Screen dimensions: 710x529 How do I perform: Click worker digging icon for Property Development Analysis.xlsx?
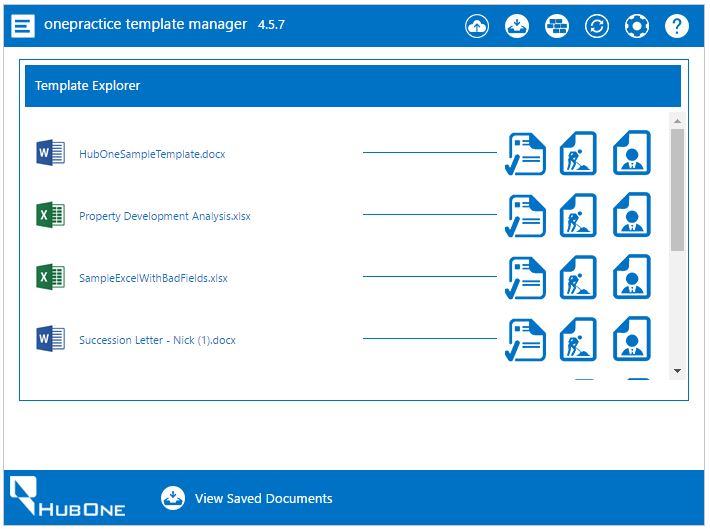tap(578, 215)
